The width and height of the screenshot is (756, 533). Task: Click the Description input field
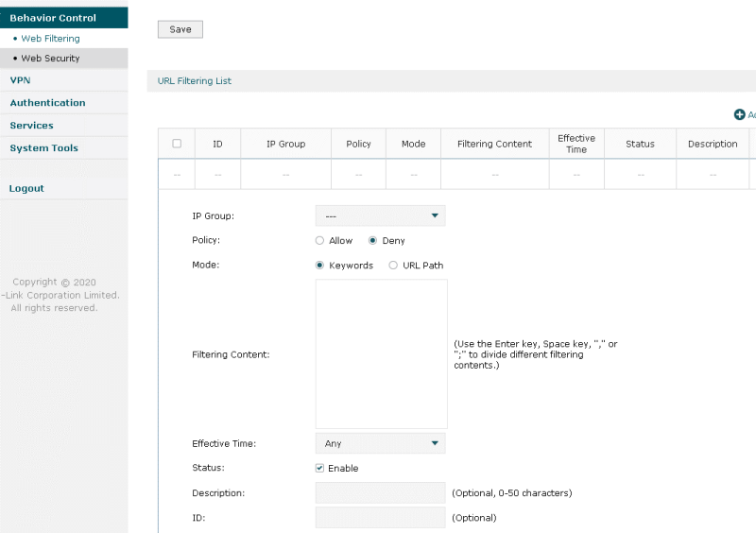[381, 493]
